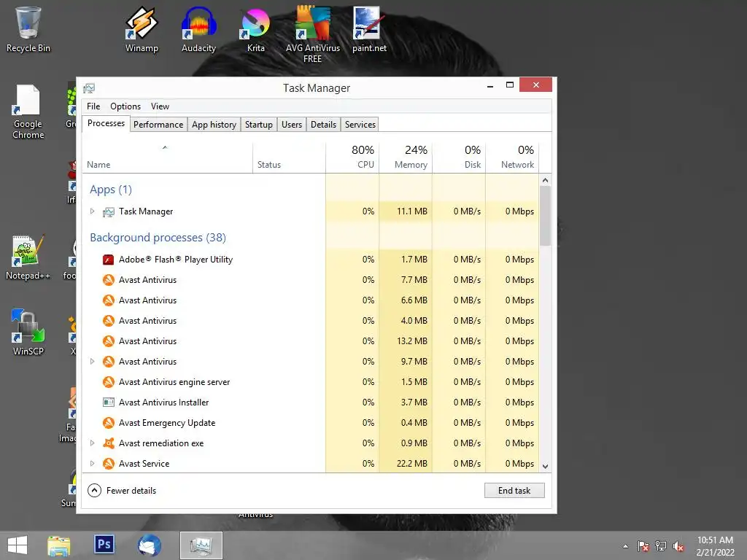Click the scrollbar up arrow
747x560 pixels.
click(546, 180)
